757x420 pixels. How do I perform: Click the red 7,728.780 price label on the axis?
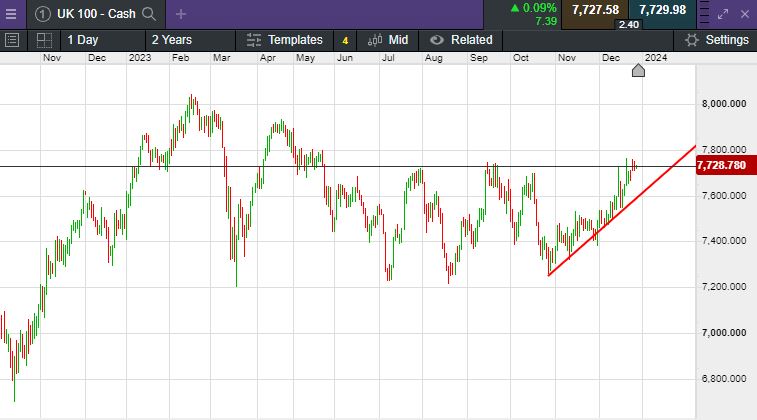(x=723, y=165)
